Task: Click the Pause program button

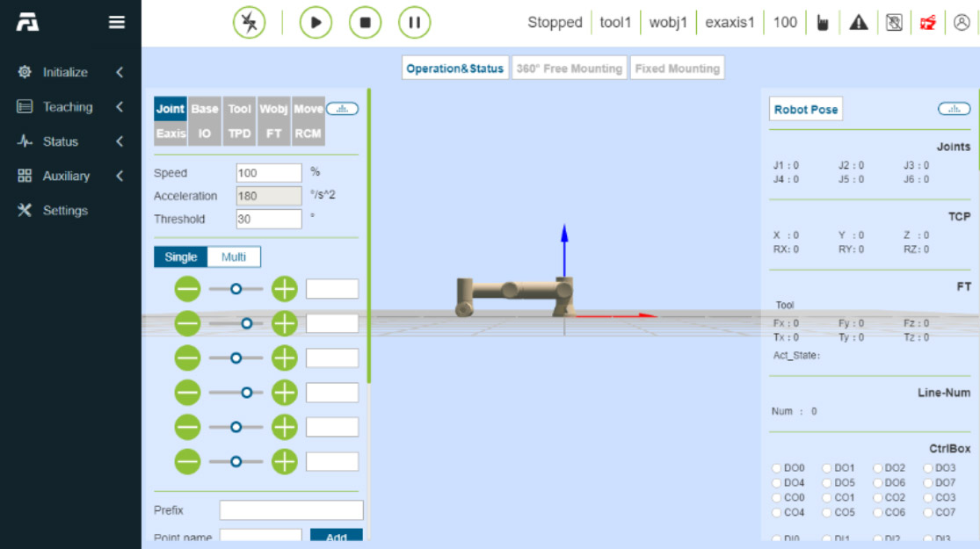Action: point(414,23)
